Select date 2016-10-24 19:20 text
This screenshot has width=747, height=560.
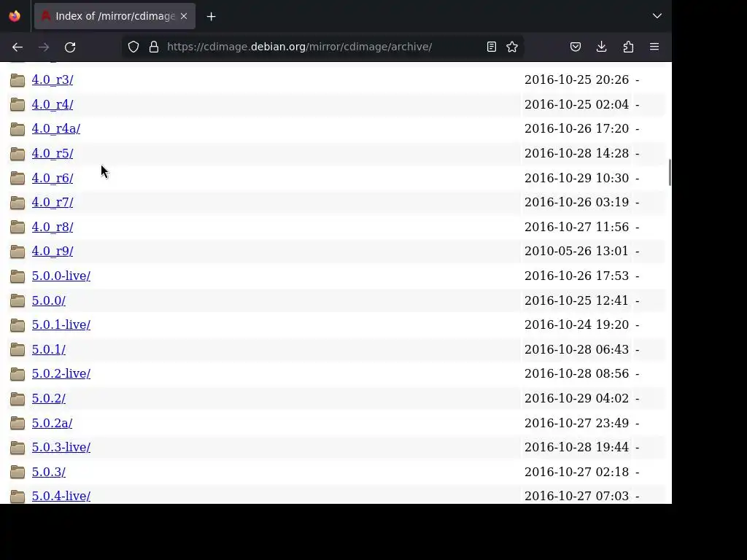point(576,324)
